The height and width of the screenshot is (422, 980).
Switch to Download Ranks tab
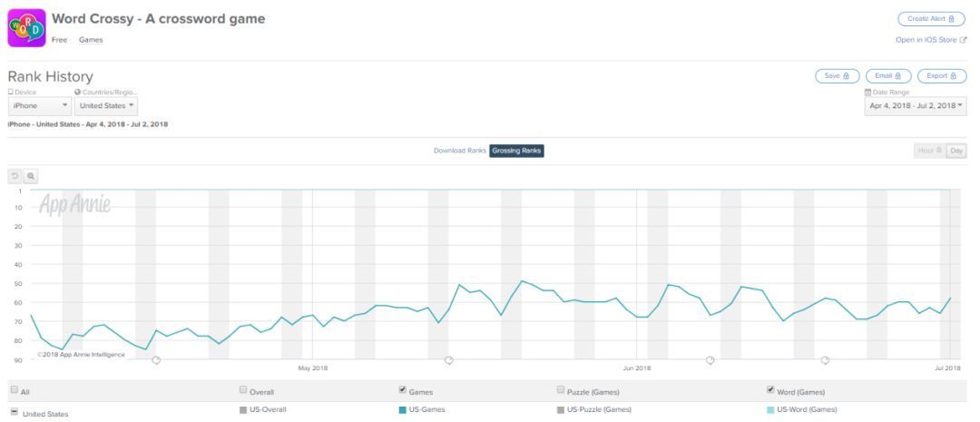pyautogui.click(x=460, y=151)
